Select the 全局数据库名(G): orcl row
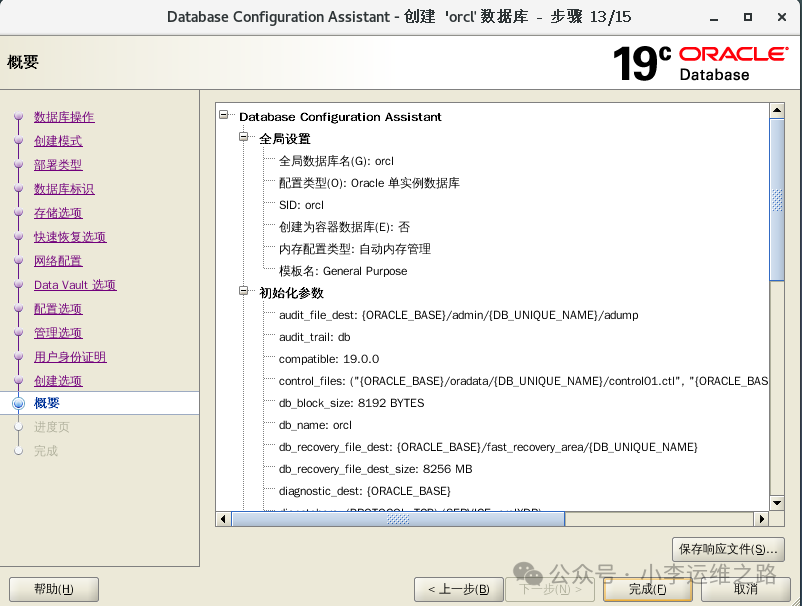This screenshot has height=606, width=802. (336, 161)
